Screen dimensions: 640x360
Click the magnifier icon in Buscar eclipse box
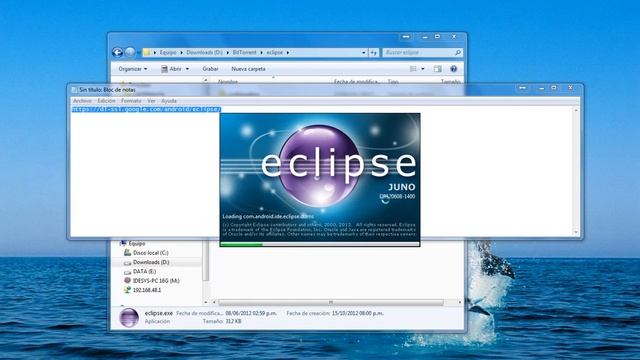click(458, 53)
